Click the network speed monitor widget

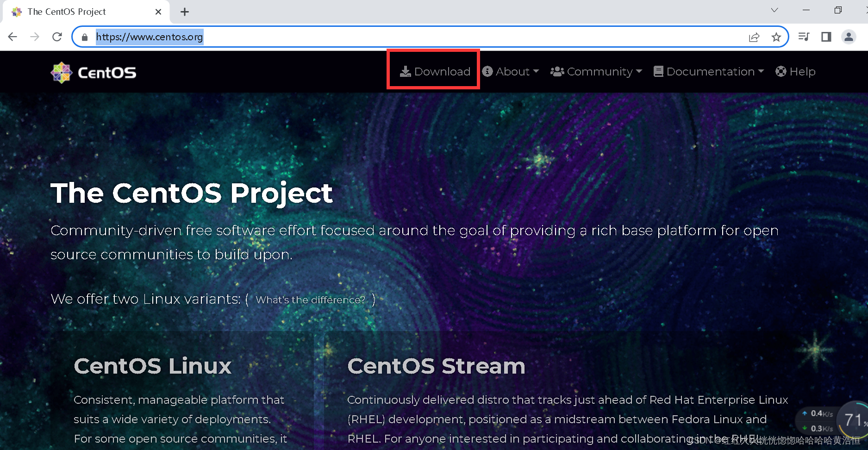(831, 421)
